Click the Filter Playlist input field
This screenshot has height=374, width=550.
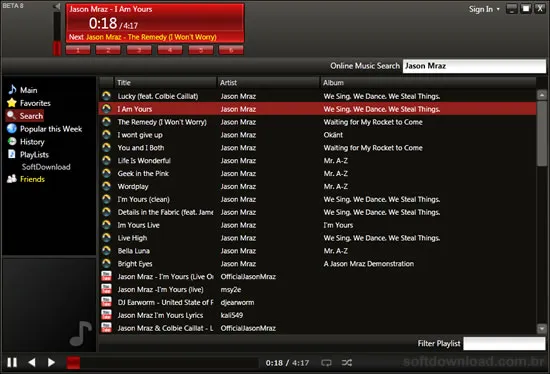coord(504,343)
